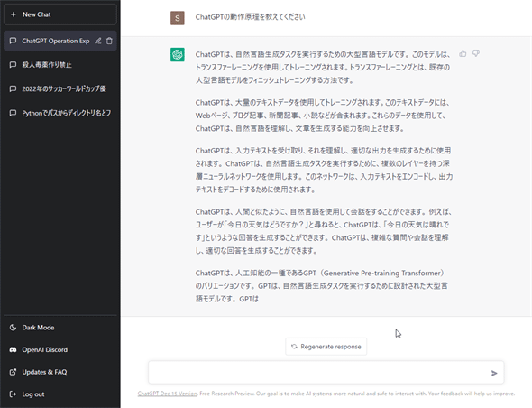The width and height of the screenshot is (532, 408).
Task: Click chat bubble icon of ChatGPT Operation Exp
Action: pyautogui.click(x=13, y=41)
